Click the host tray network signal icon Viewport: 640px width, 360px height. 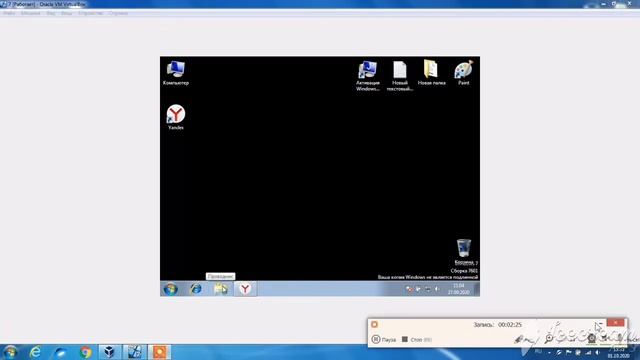[x=588, y=352]
